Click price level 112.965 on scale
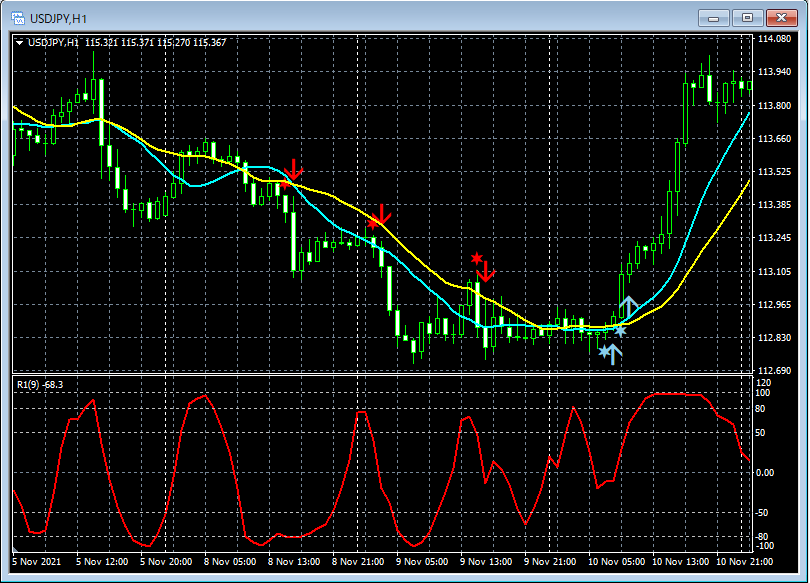This screenshot has height=583, width=810. pyautogui.click(x=774, y=305)
